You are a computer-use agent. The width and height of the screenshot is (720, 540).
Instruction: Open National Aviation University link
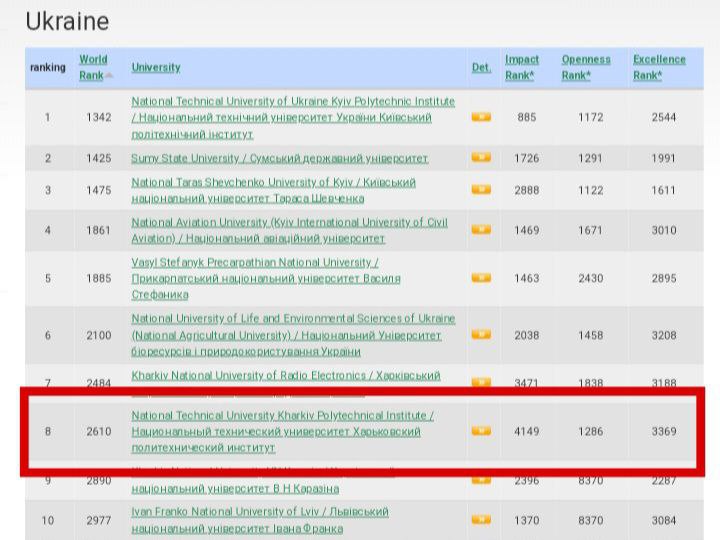[x=289, y=230]
